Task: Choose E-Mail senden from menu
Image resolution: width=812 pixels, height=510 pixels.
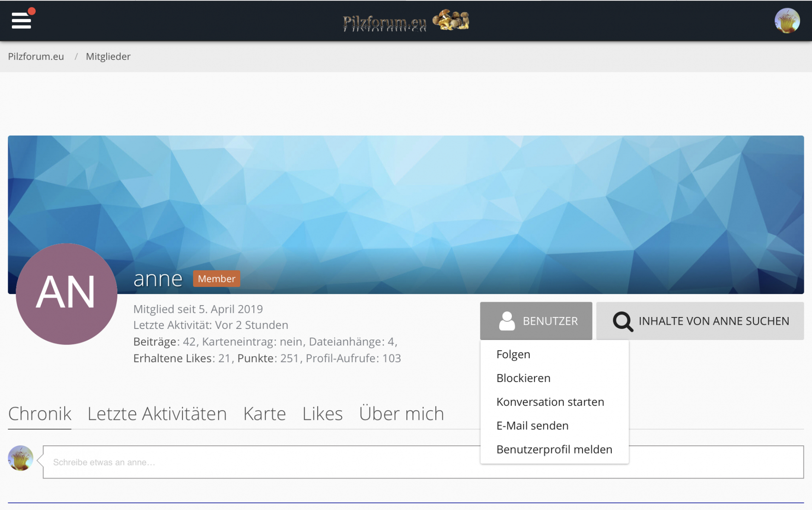Action: click(532, 426)
